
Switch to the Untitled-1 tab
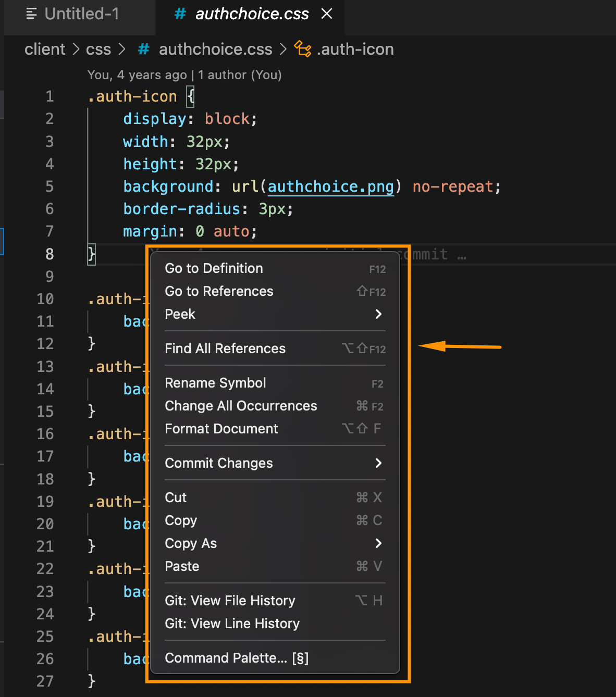point(79,14)
